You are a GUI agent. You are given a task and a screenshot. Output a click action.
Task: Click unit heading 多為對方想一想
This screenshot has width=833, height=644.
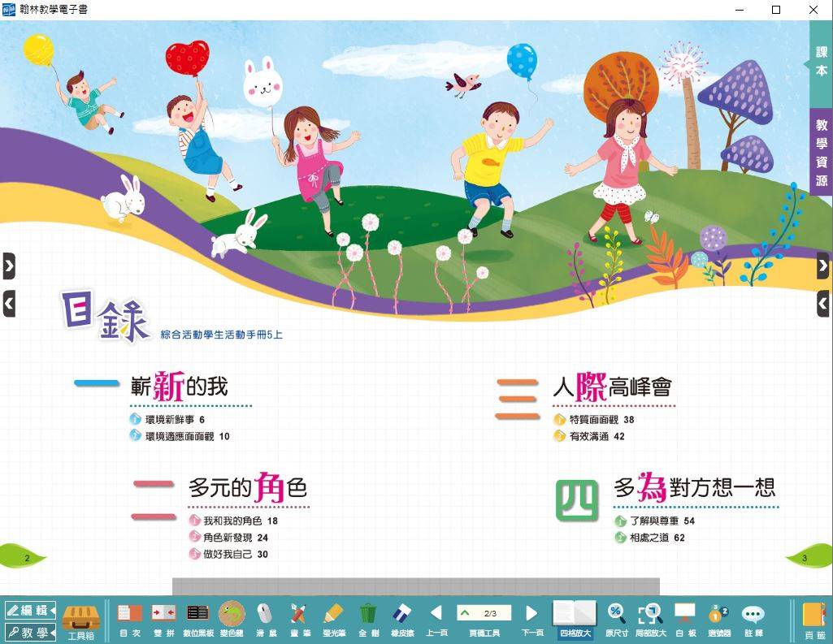(694, 486)
